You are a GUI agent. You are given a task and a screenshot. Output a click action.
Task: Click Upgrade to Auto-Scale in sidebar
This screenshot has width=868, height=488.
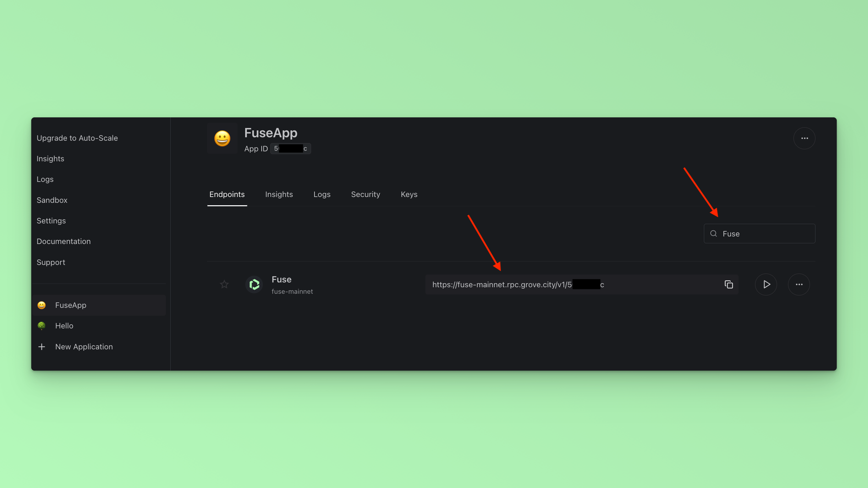(77, 138)
